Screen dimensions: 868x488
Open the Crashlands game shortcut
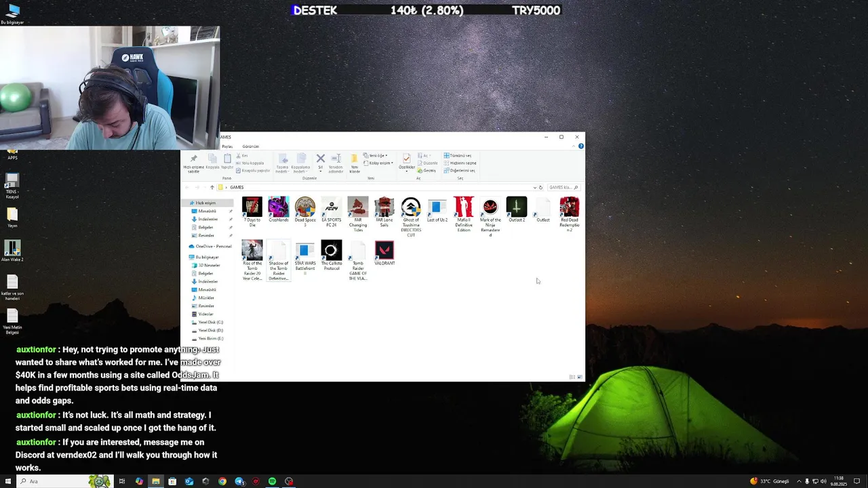(278, 209)
